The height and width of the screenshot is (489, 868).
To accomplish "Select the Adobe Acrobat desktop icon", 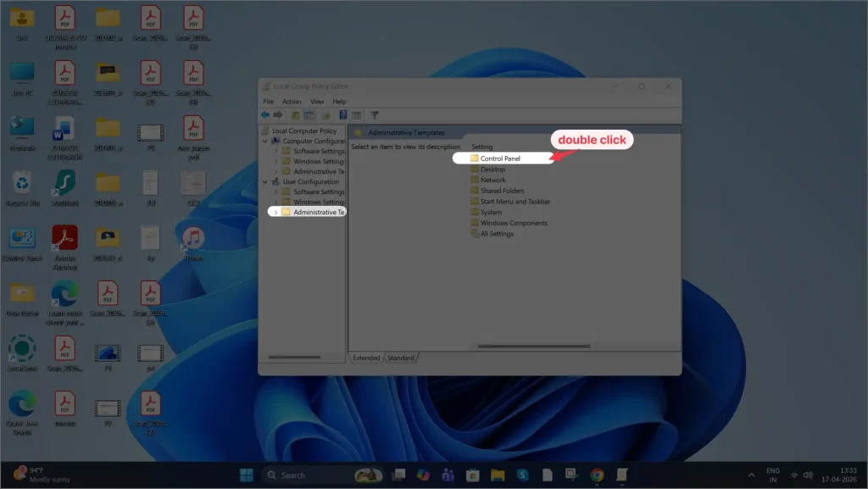I will [64, 247].
